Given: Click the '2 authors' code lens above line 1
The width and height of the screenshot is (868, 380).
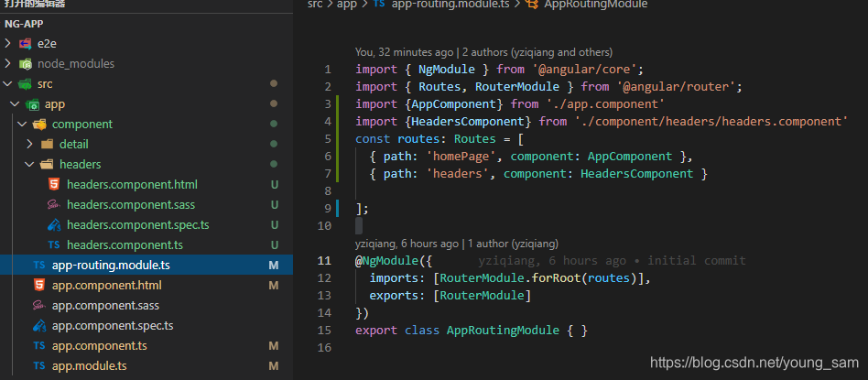Looking at the screenshot, I should pos(537,52).
